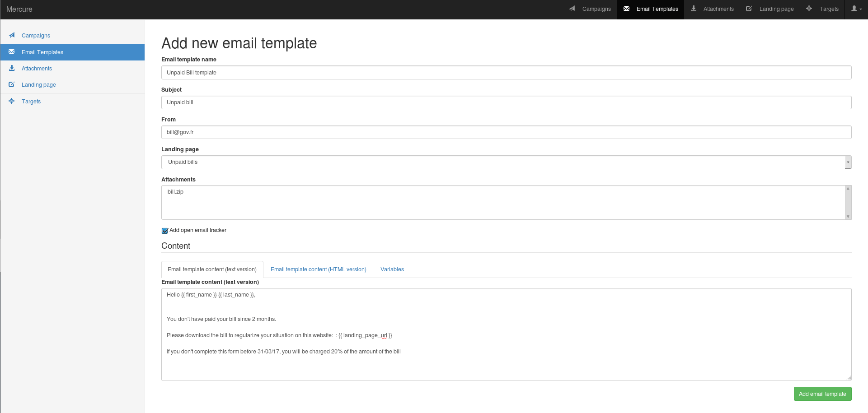This screenshot has height=413, width=868.
Task: Click the Campaigns paper-plane icon in sidebar
Action: click(x=12, y=35)
